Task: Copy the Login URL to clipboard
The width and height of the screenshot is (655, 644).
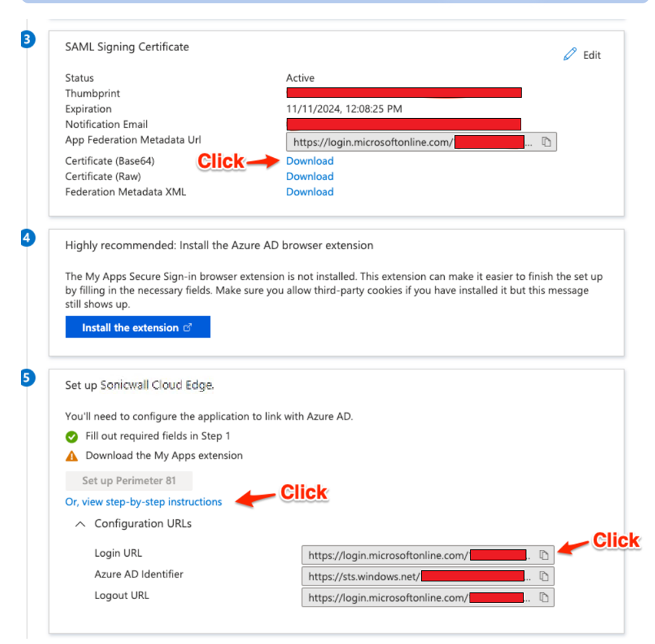Action: (x=544, y=555)
